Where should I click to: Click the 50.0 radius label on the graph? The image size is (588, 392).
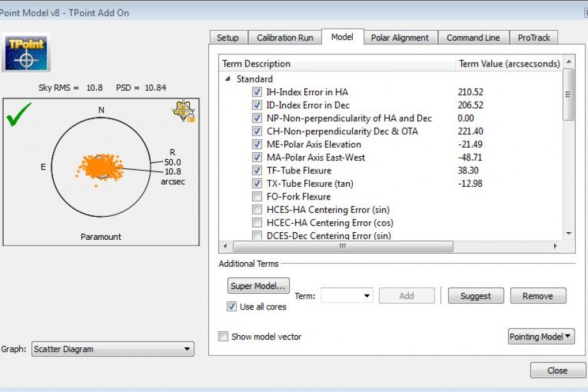pos(173,162)
